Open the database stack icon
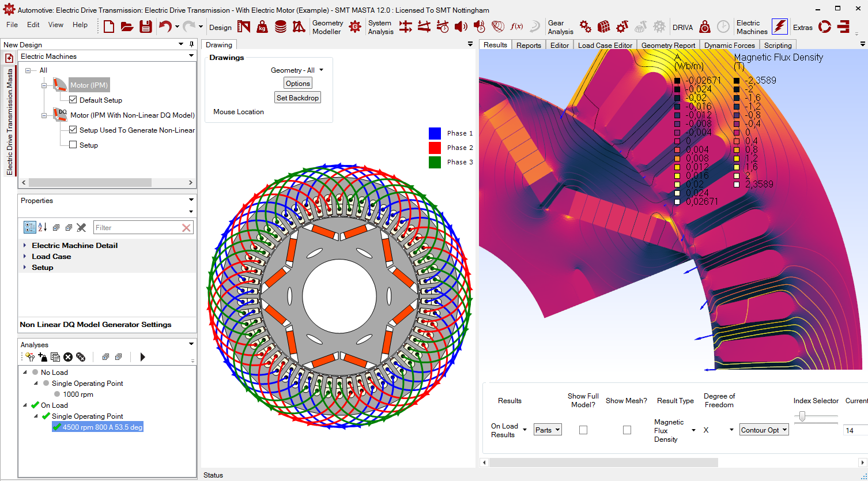This screenshot has width=868, height=481. coord(281,27)
